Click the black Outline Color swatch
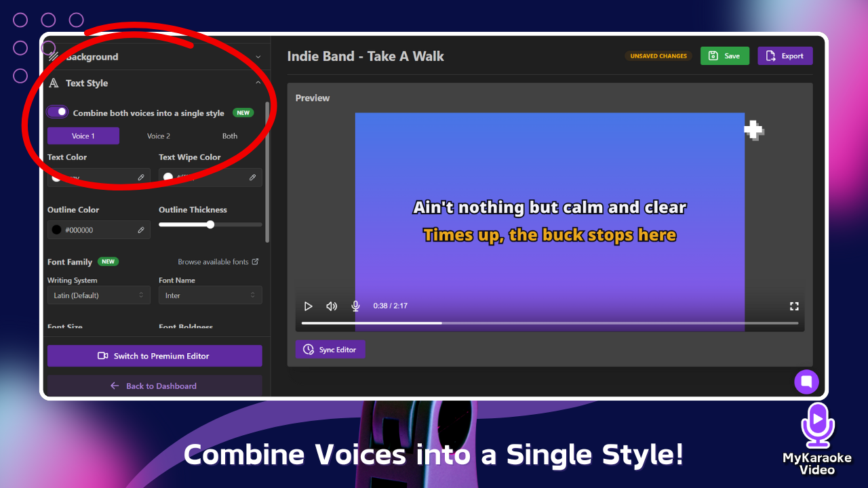The image size is (868, 488). pos(57,230)
